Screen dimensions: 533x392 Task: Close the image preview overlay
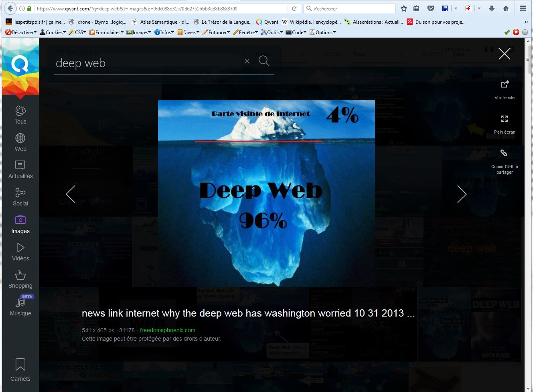(504, 54)
